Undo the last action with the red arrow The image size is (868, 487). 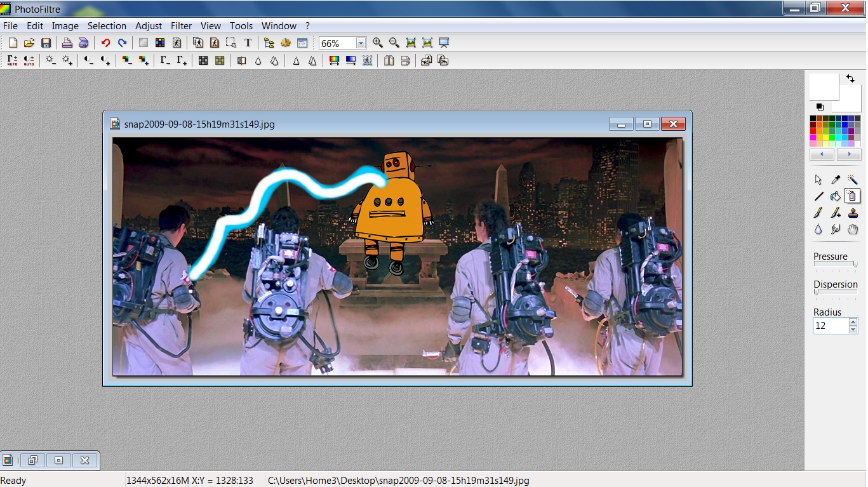pos(105,43)
